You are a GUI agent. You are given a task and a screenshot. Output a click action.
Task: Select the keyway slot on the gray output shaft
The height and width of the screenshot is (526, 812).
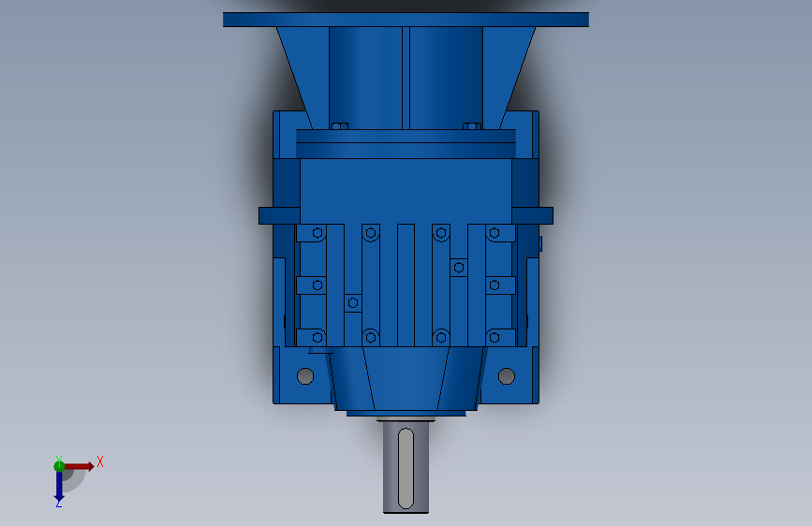coord(406,468)
